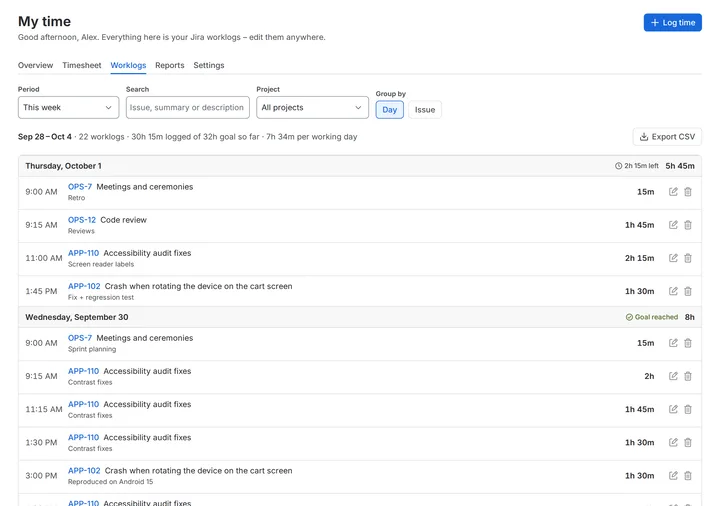Viewport: 720px width, 506px height.
Task: Edit the Fix + regression test worklog
Action: click(x=673, y=291)
